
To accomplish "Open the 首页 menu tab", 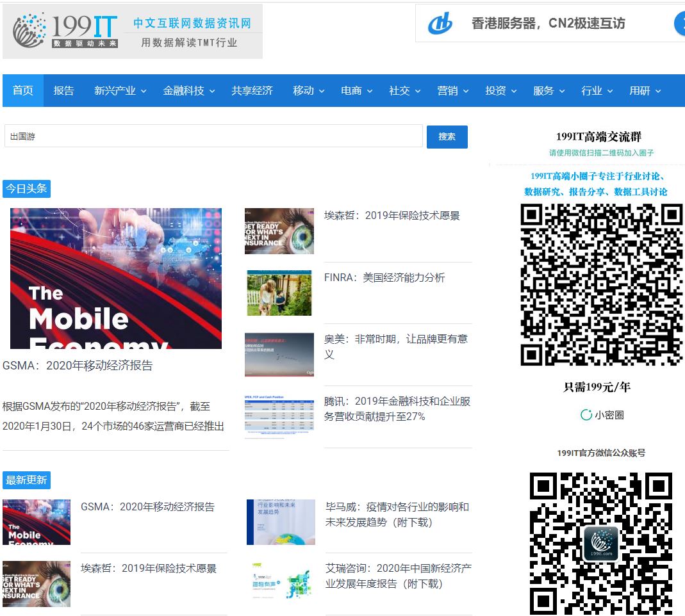I will click(22, 90).
